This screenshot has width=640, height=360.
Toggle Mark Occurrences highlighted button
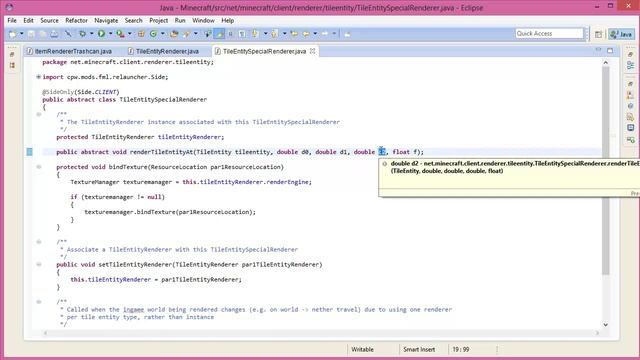220,34
